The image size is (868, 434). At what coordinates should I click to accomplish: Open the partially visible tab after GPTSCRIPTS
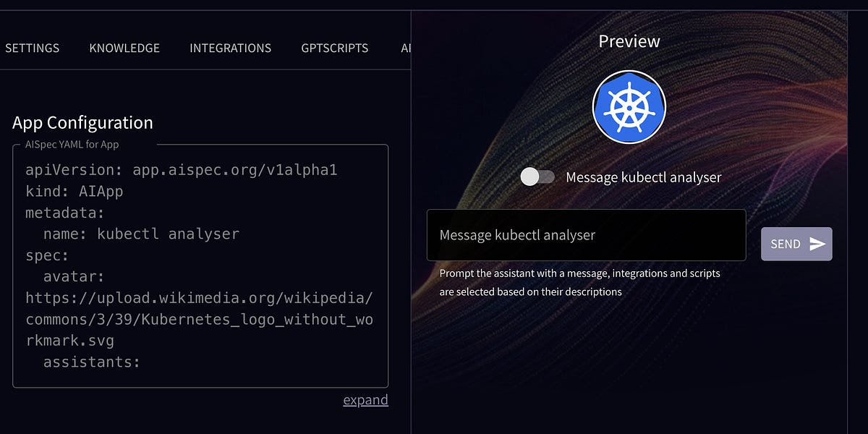(x=405, y=48)
